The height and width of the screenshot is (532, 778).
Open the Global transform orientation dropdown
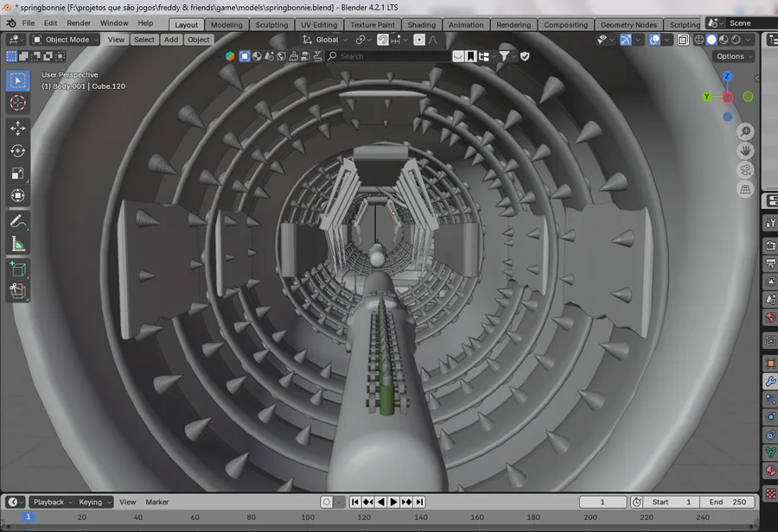click(325, 40)
